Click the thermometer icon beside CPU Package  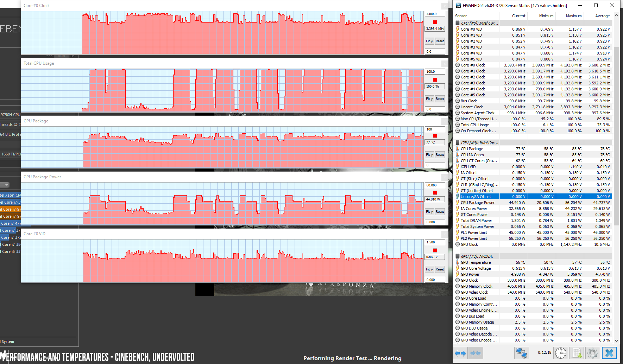click(x=458, y=149)
